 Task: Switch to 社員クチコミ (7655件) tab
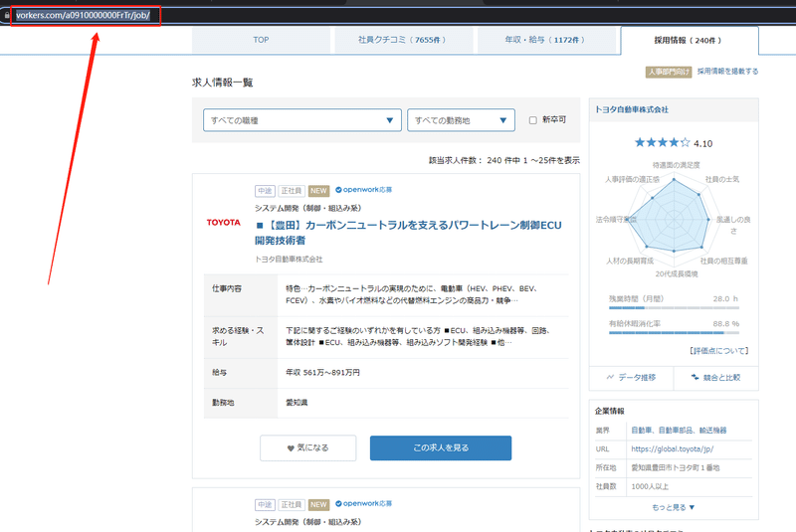point(402,40)
